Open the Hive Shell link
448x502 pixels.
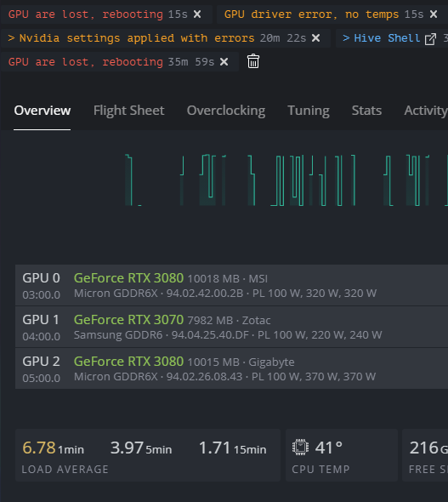387,38
